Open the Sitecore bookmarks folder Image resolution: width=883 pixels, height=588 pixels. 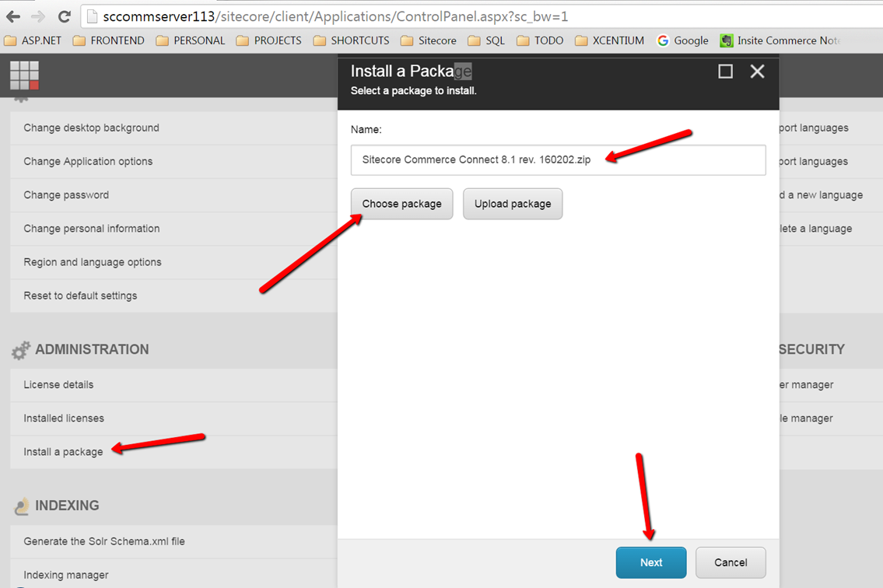pyautogui.click(x=429, y=40)
